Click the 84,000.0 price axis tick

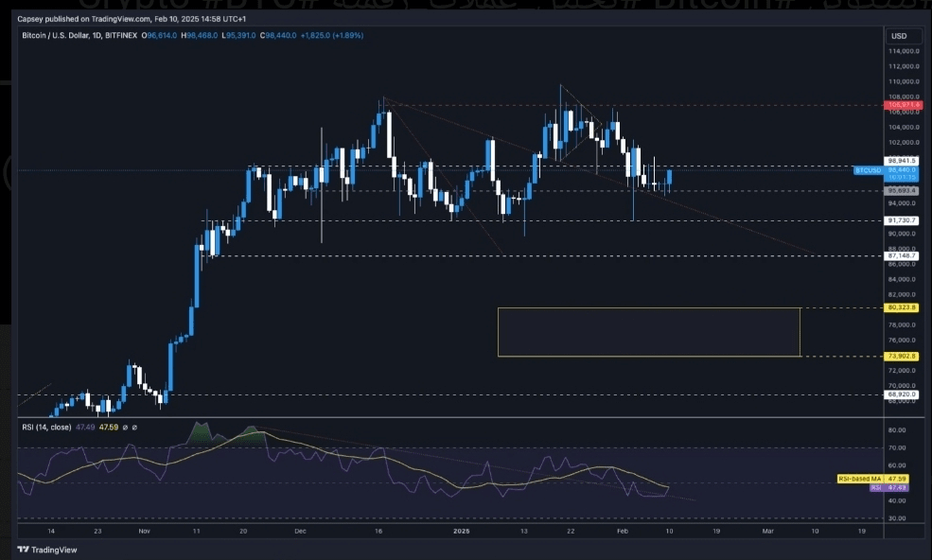pyautogui.click(x=904, y=279)
